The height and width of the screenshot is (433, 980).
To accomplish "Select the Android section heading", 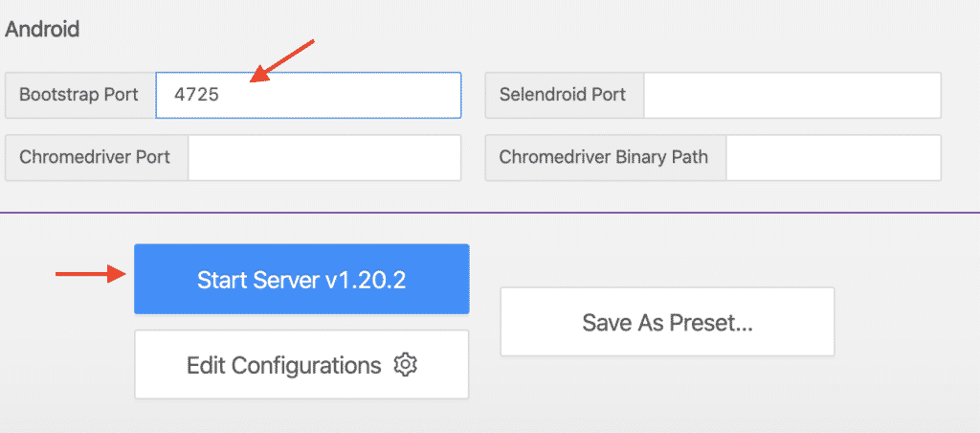I will 42,29.
